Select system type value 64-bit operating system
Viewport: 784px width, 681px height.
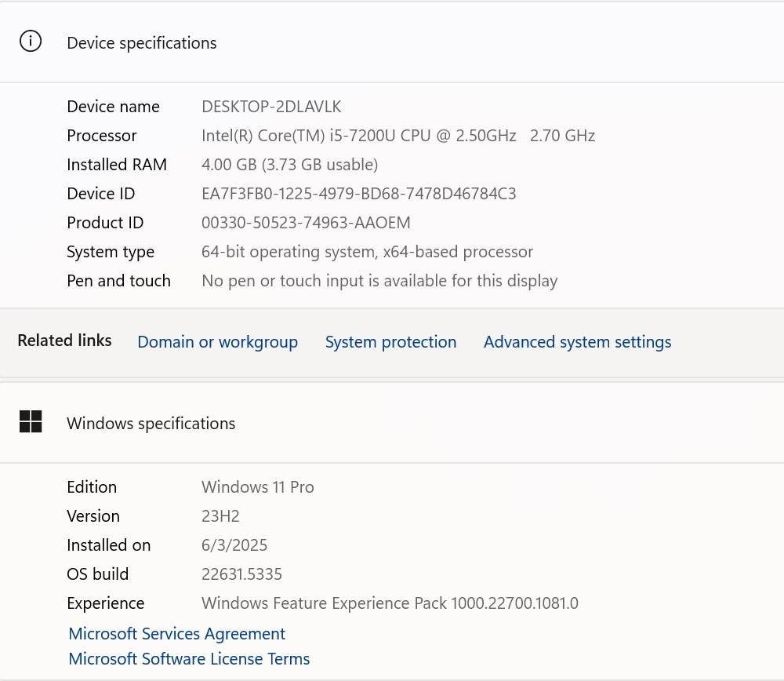(x=368, y=252)
